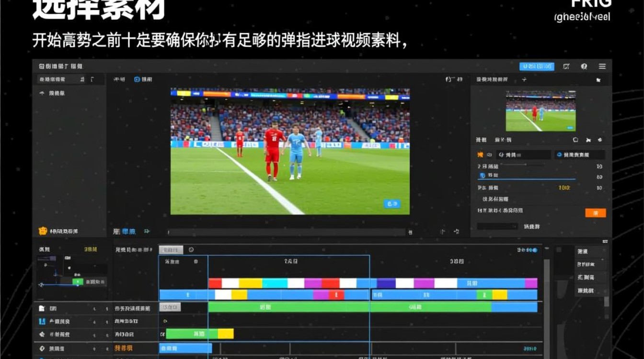This screenshot has height=359, width=644.
Task: Toggle the blue checkbox beside the blue slider
Action: (x=482, y=176)
